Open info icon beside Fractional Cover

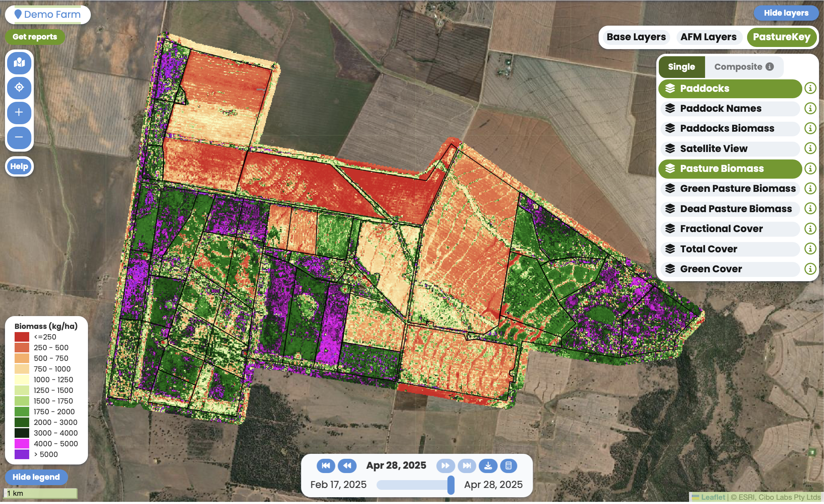810,229
